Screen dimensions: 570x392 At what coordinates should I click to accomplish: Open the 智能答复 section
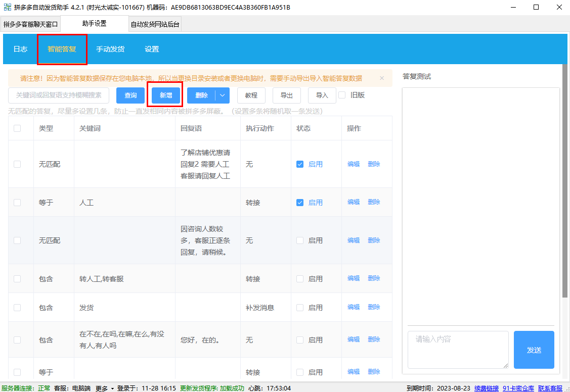pos(62,49)
